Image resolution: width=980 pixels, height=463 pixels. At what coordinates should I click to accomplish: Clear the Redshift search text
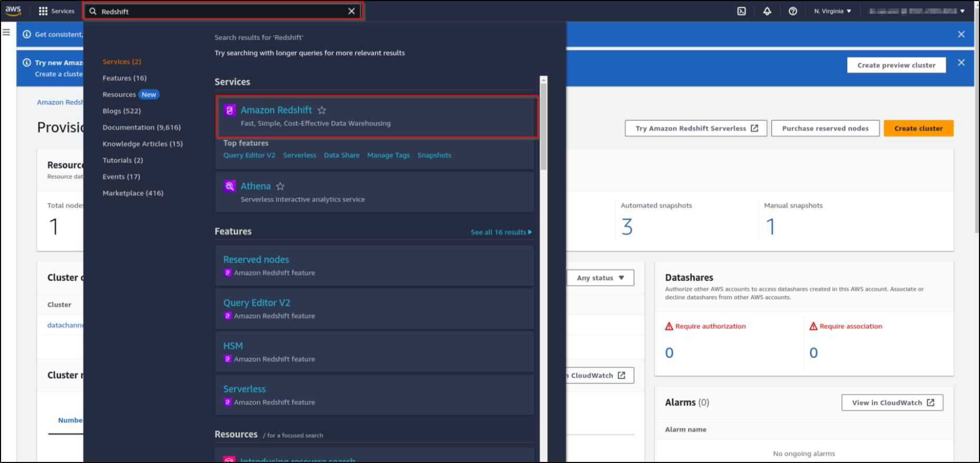click(352, 11)
